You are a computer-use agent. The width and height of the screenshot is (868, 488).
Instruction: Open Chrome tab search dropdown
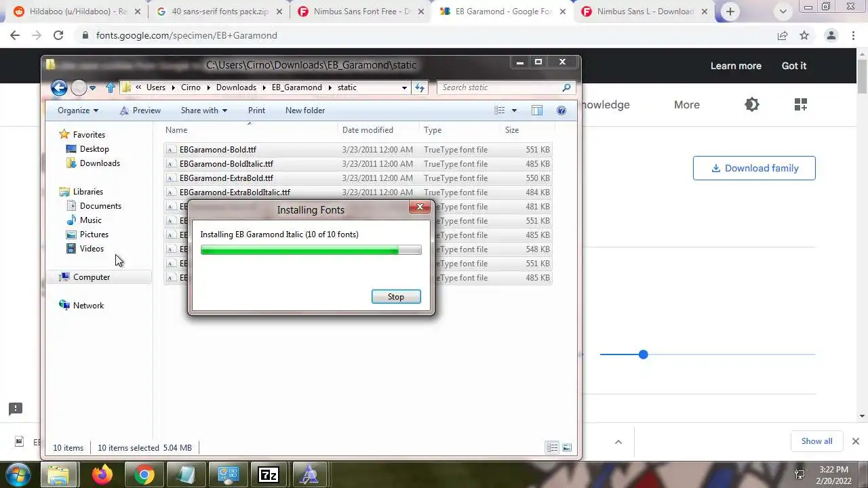(x=783, y=12)
